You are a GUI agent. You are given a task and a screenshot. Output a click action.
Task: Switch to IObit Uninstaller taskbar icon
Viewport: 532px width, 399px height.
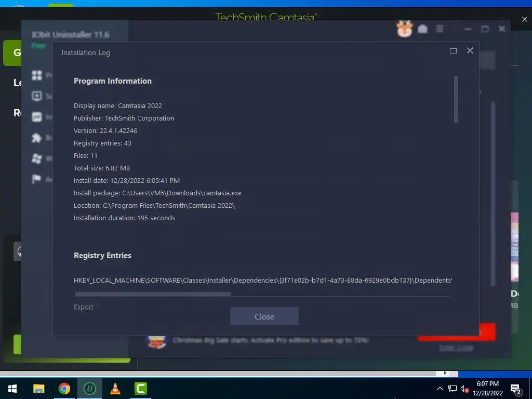89,389
